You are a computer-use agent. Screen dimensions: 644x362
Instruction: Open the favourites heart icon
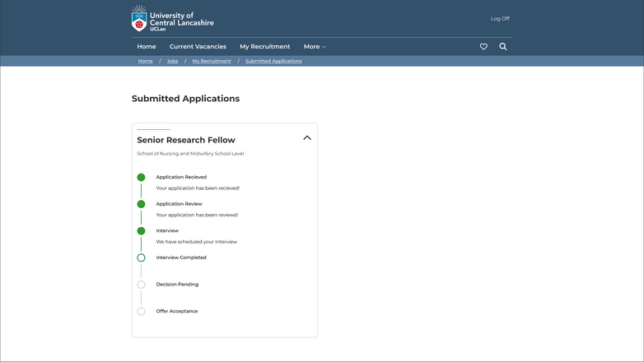pos(483,47)
